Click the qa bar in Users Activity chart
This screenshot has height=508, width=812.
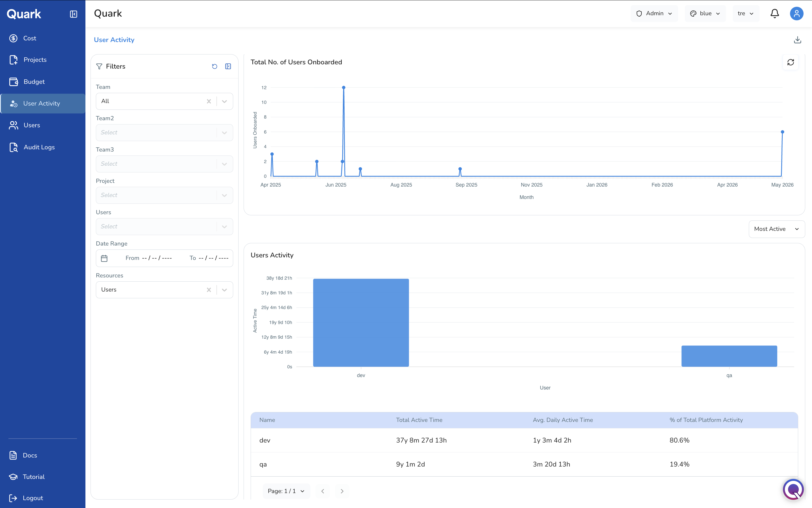click(x=729, y=356)
